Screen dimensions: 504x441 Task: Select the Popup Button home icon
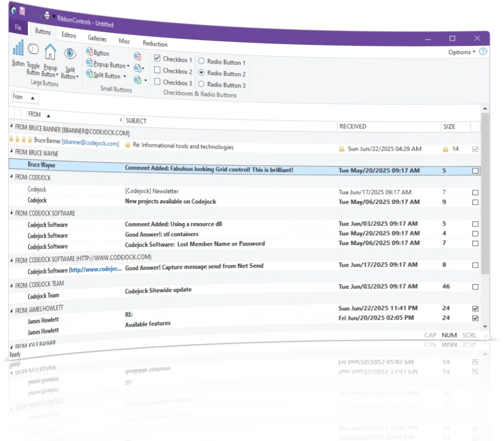point(50,51)
